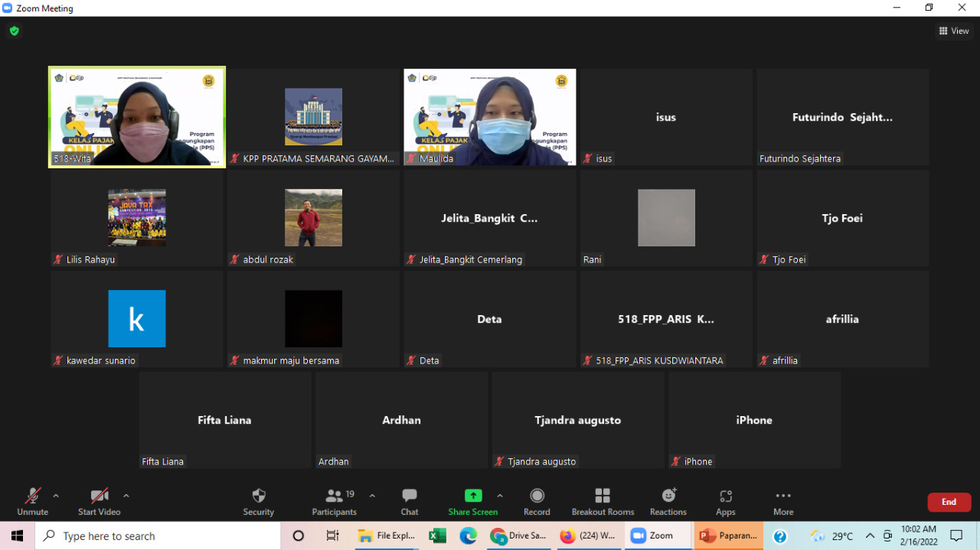Start sharing with Share Screen
Image resolution: width=980 pixels, height=550 pixels.
coord(473,501)
